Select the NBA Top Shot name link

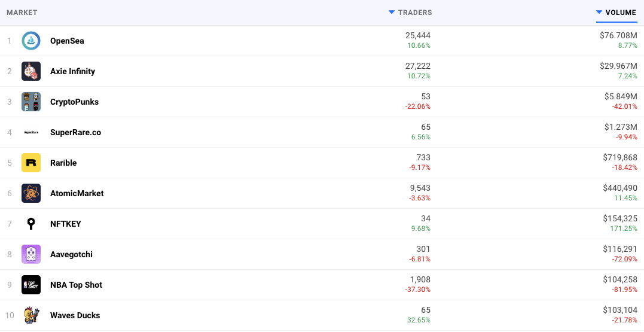[x=76, y=285]
